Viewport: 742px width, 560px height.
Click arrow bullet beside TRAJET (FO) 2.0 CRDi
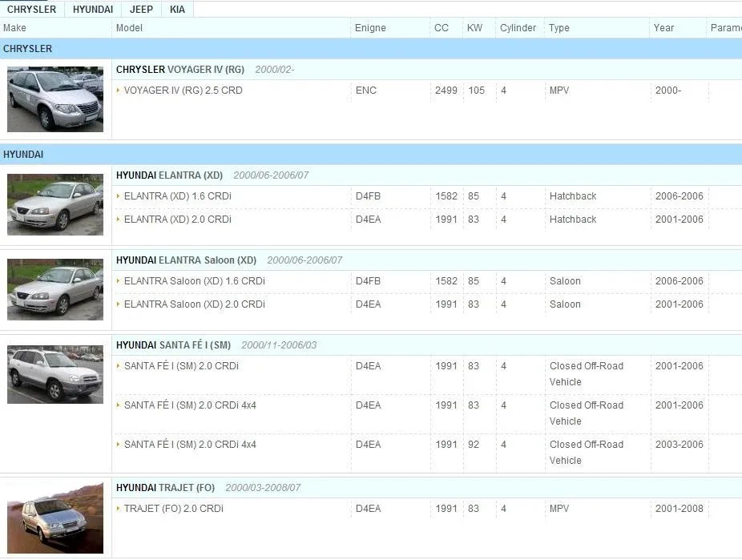click(118, 508)
